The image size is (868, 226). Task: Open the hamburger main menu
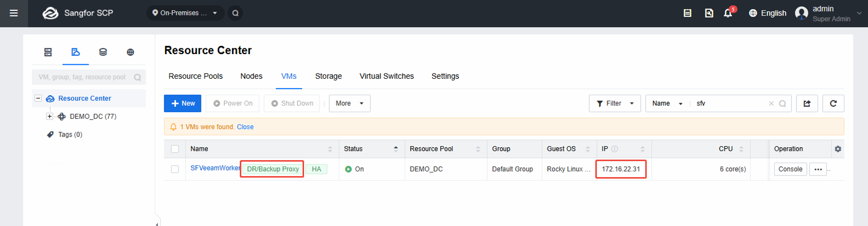click(14, 13)
